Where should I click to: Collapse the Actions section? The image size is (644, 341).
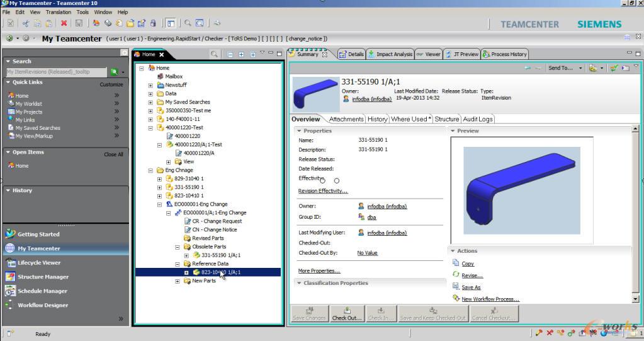point(453,251)
